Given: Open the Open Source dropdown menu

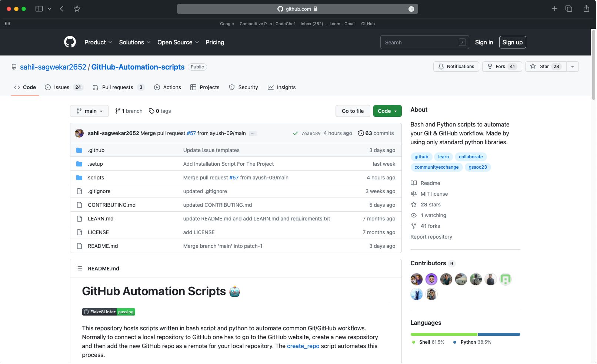Looking at the screenshot, I should pos(178,42).
